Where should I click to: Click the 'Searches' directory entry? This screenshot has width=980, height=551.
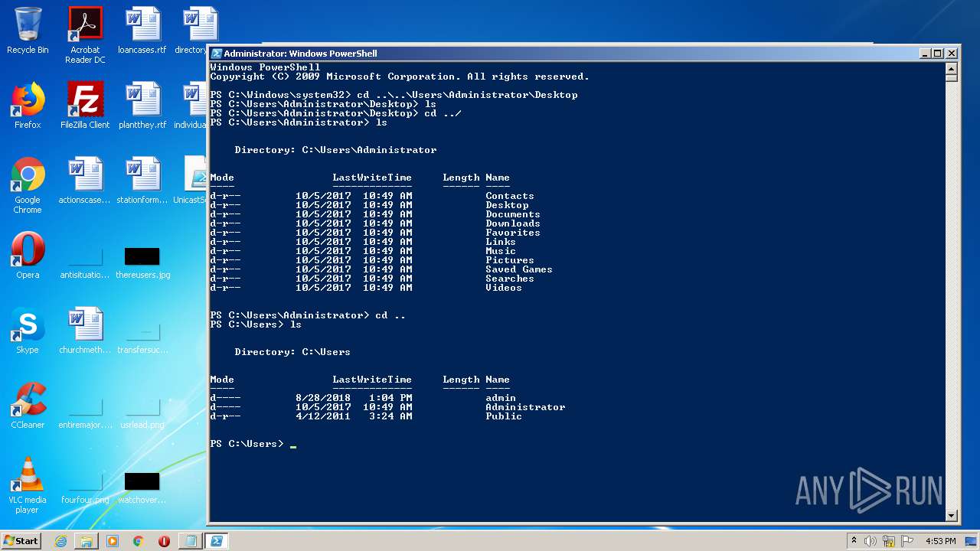tap(510, 279)
